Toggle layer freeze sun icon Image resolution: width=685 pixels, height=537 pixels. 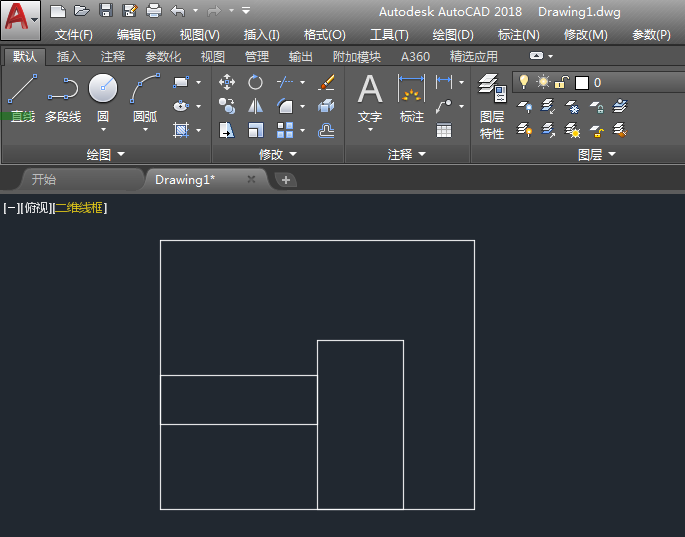pyautogui.click(x=543, y=82)
